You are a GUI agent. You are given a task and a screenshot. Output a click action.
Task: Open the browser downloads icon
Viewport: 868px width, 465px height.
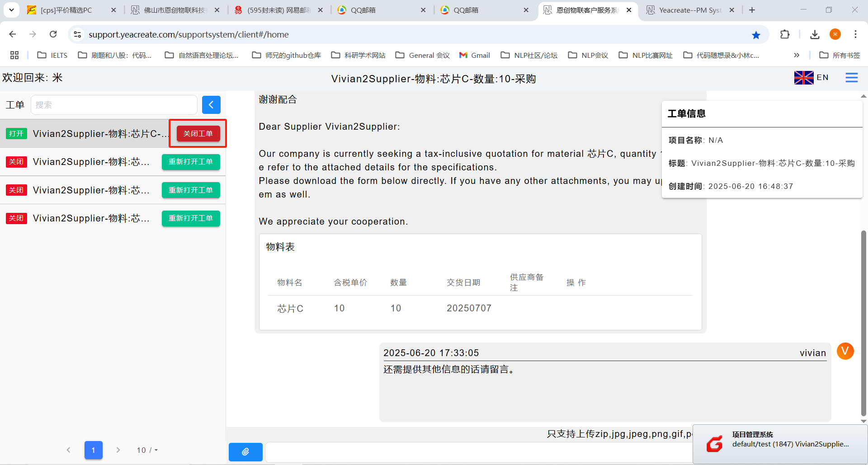815,34
